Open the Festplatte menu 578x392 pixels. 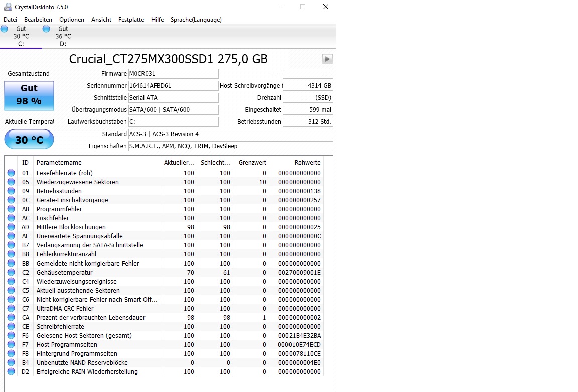pos(131,20)
